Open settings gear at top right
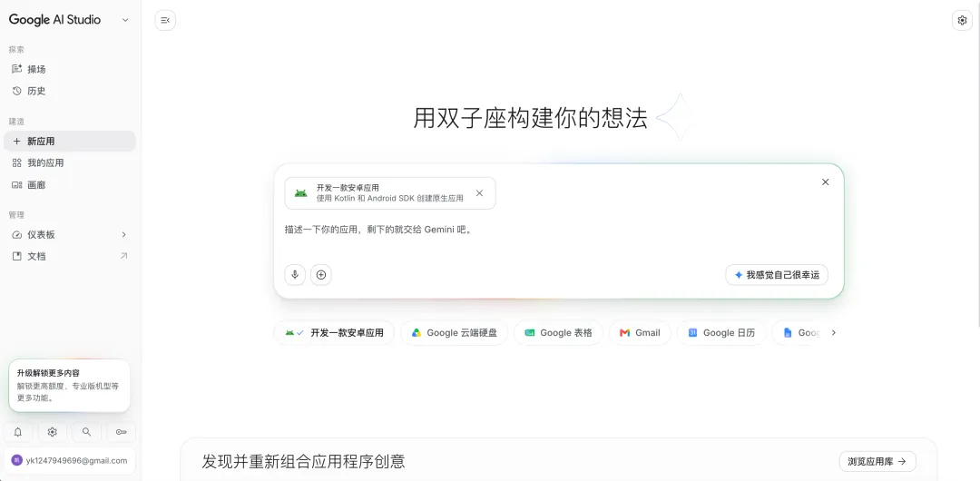Viewport: 980px width, 481px height. 962,20
